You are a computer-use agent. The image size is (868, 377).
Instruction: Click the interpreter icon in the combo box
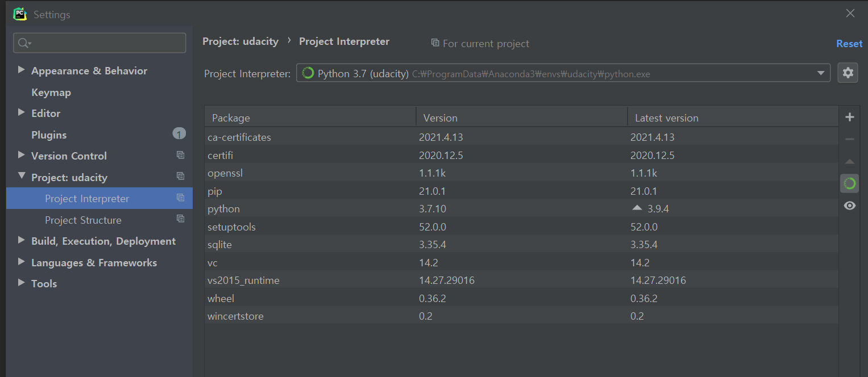[x=308, y=73]
